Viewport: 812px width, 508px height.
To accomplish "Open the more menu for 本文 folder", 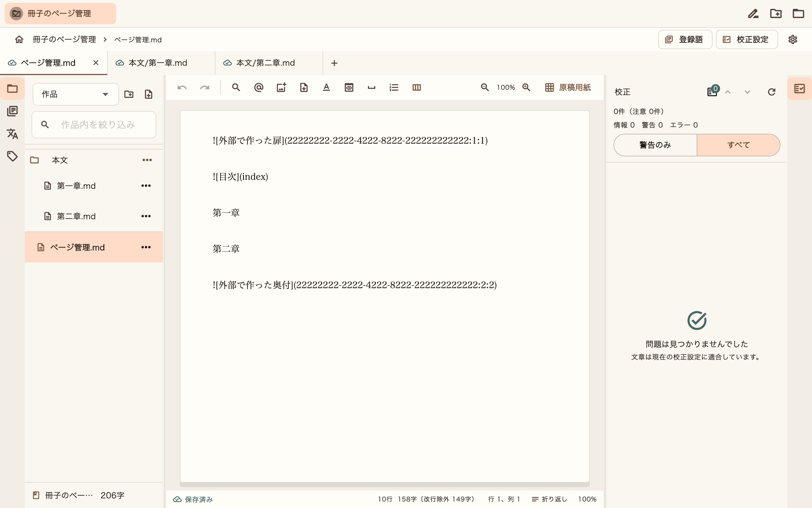I will 147,160.
